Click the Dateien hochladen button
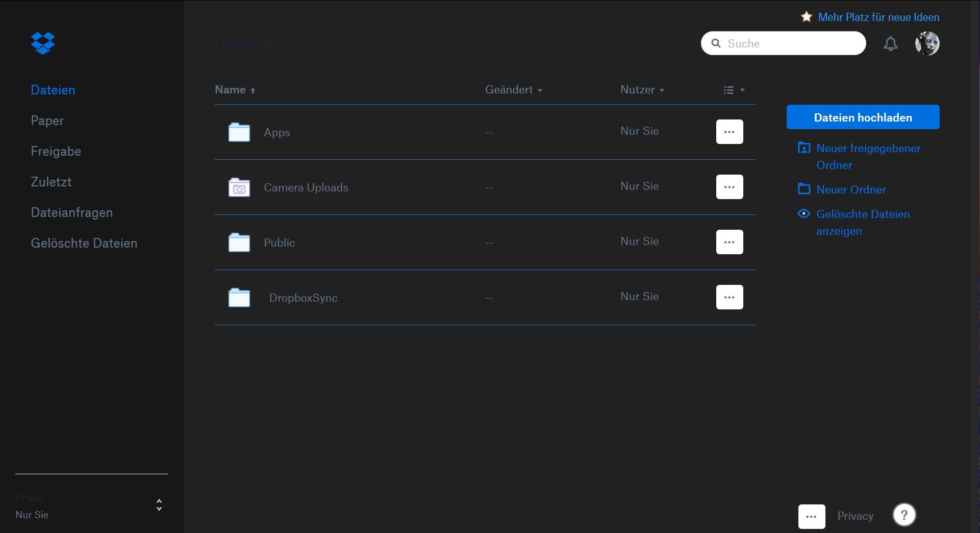This screenshot has width=980, height=533. pos(862,117)
